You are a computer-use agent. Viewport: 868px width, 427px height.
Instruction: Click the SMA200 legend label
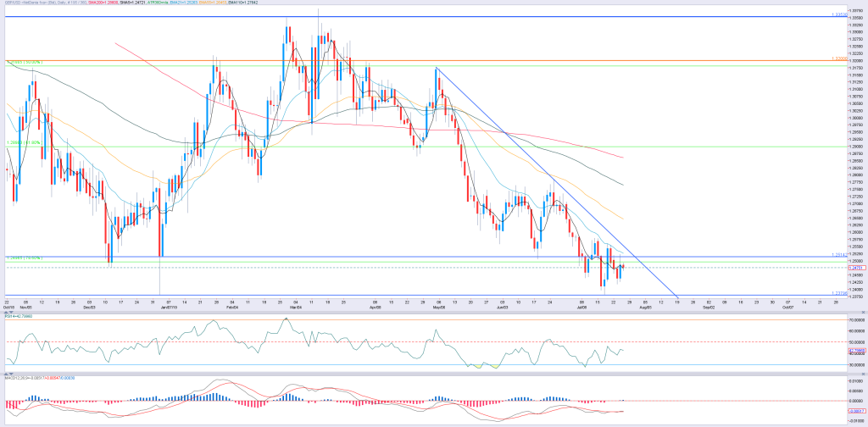point(103,3)
